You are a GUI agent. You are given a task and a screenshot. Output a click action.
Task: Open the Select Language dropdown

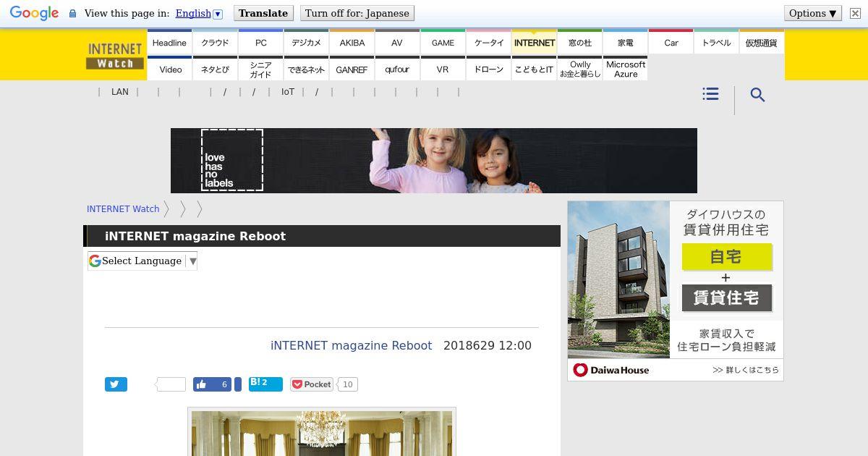pos(142,261)
